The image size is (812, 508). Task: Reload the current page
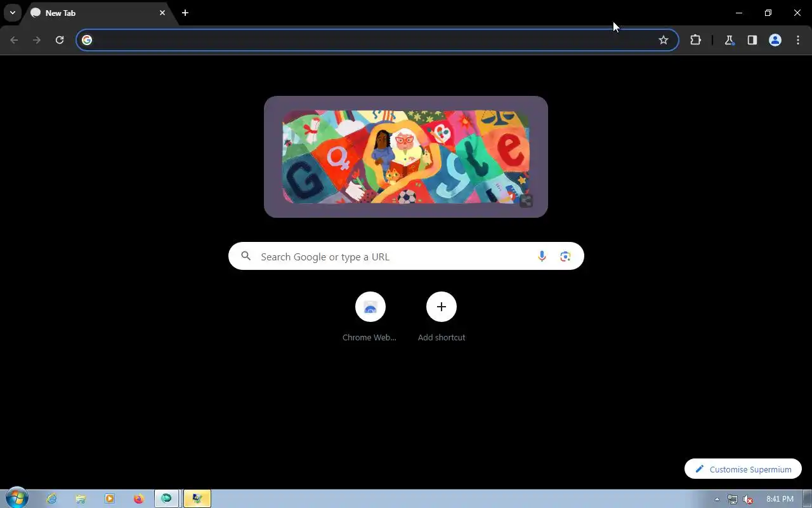(x=60, y=40)
